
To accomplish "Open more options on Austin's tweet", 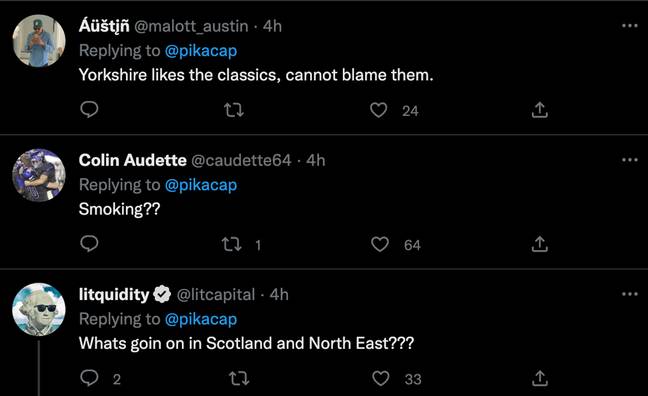I will point(630,26).
